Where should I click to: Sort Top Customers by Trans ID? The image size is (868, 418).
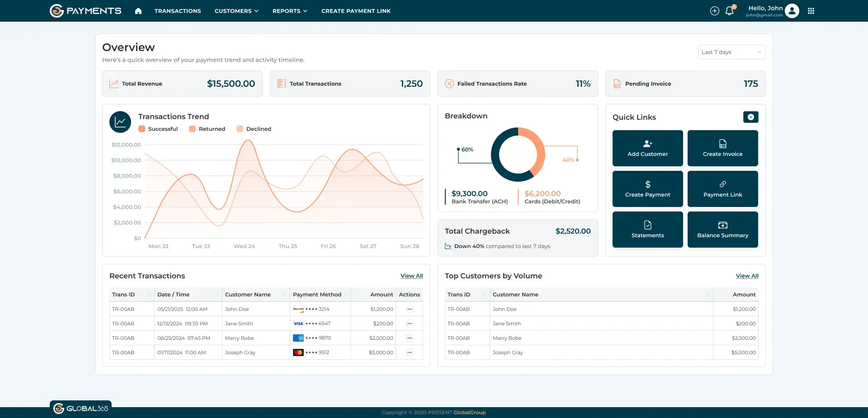click(485, 295)
